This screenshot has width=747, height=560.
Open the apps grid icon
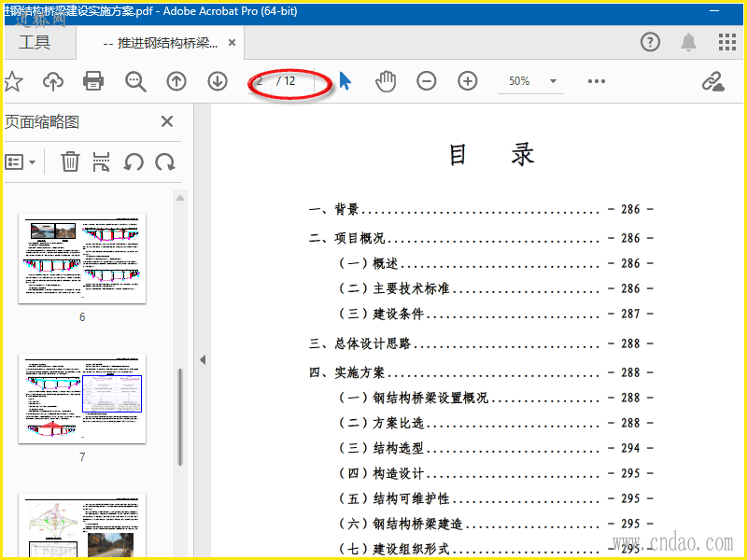727,42
